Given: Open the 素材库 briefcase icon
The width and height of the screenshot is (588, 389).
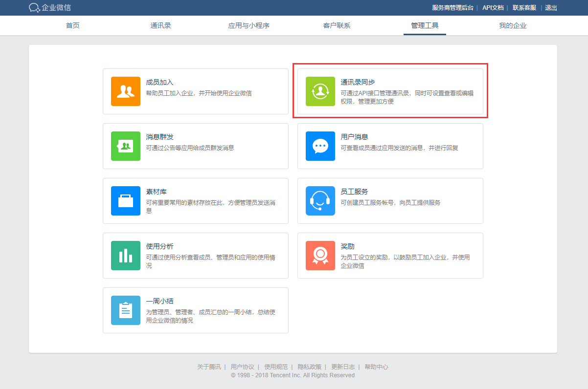Looking at the screenshot, I should pos(126,201).
